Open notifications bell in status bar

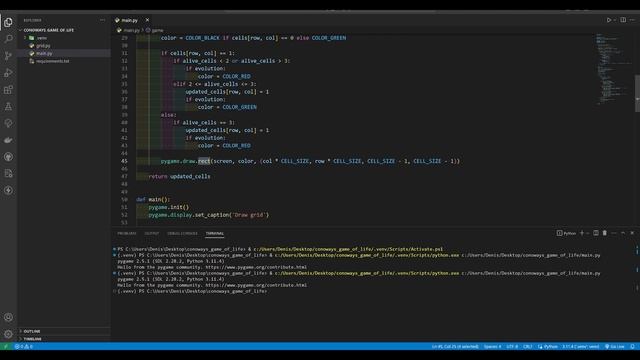632,347
